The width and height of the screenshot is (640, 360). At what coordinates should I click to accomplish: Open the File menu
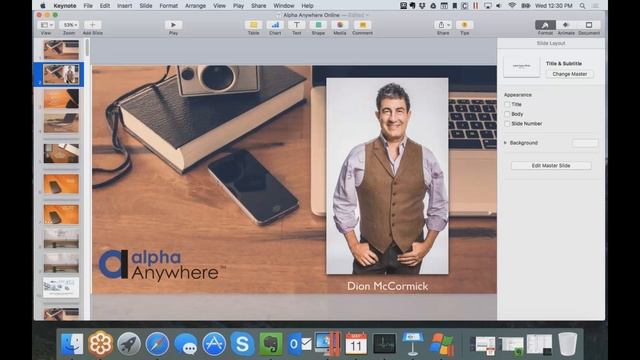88,6
